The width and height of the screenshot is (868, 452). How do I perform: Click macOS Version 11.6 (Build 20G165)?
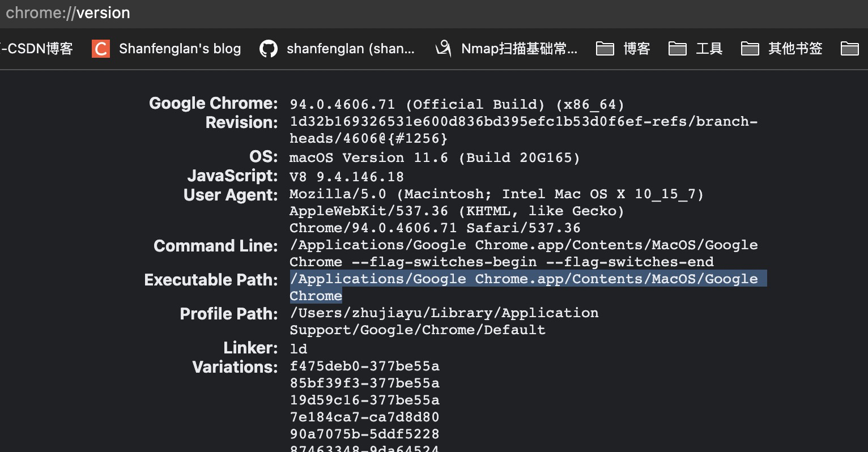click(x=435, y=157)
